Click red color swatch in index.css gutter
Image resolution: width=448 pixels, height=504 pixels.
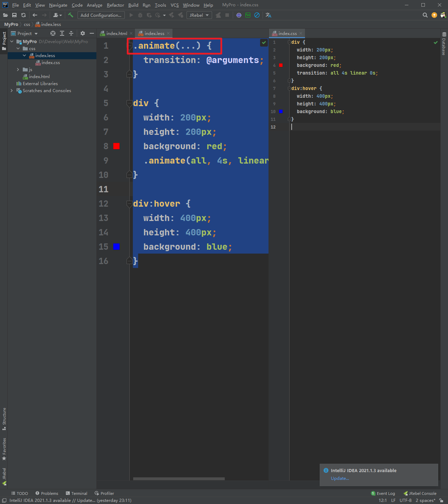pyautogui.click(x=281, y=65)
